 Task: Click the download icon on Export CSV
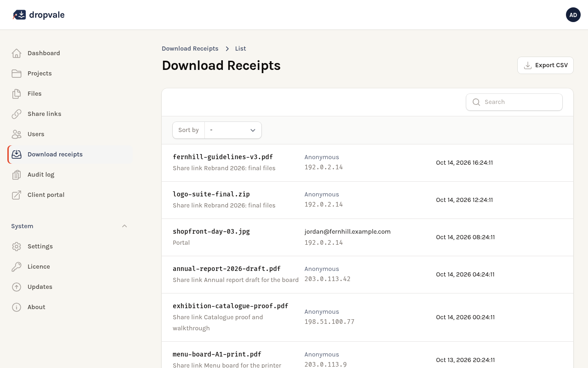(528, 65)
